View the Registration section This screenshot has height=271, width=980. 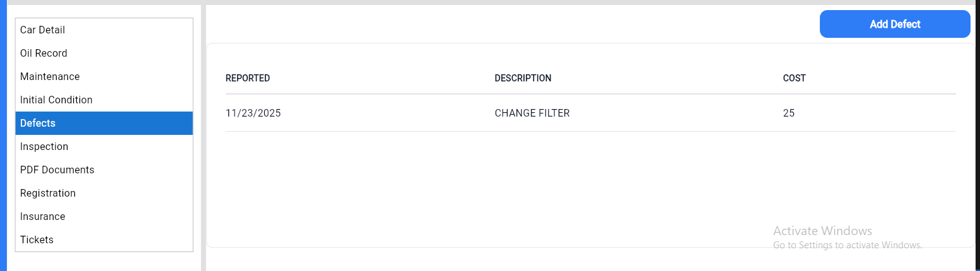point(48,193)
